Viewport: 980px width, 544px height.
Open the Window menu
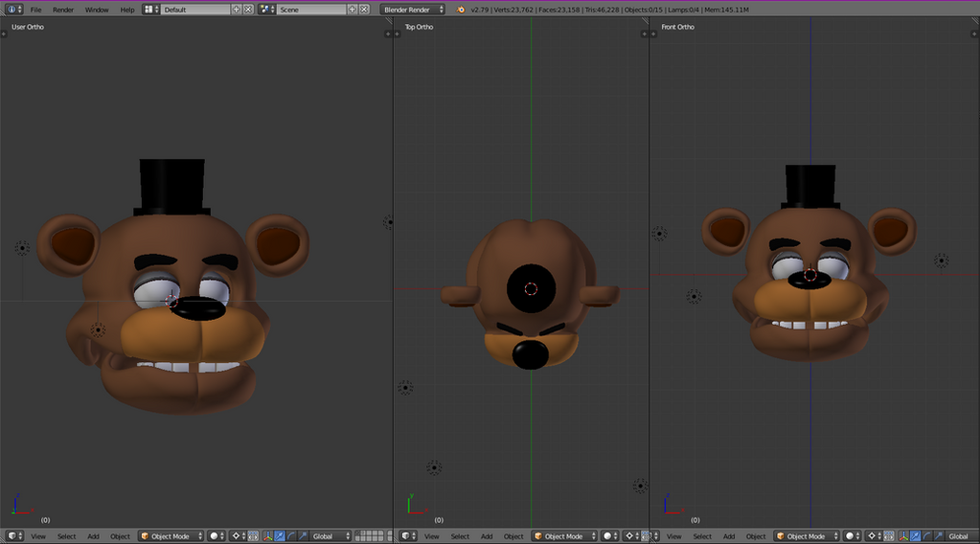(96, 10)
